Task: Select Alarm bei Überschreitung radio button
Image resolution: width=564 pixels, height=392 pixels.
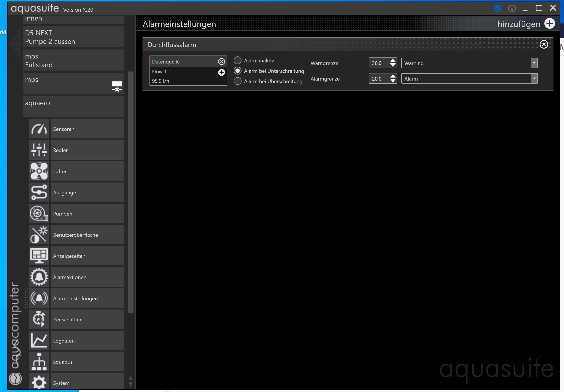Action: pyautogui.click(x=238, y=81)
